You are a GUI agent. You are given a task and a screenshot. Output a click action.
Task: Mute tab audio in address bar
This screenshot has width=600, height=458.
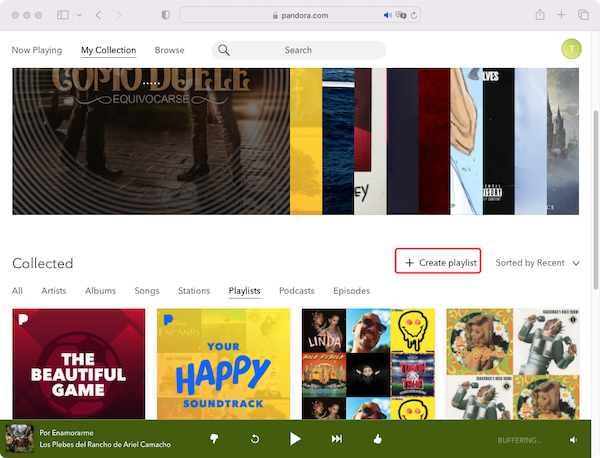(387, 15)
